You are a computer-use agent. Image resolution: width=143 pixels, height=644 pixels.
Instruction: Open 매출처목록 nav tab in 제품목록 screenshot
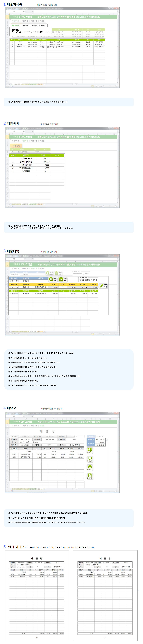point(15,141)
